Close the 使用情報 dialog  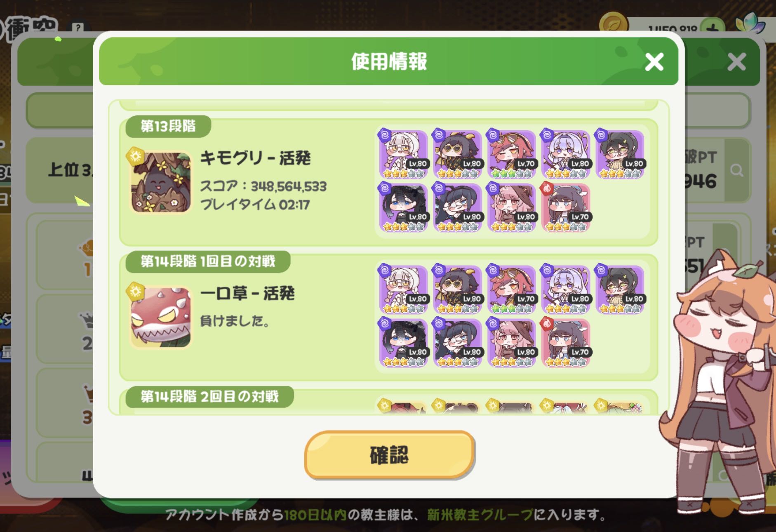(x=654, y=62)
